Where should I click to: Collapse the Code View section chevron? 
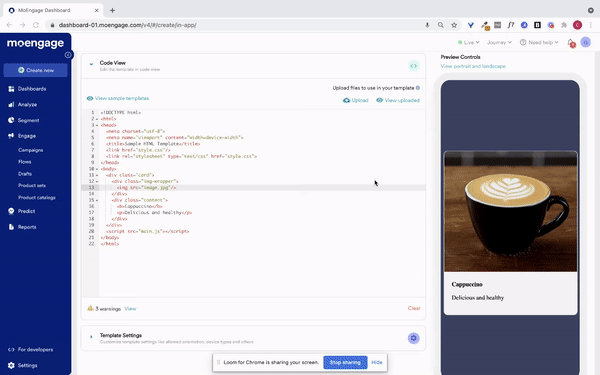point(91,64)
